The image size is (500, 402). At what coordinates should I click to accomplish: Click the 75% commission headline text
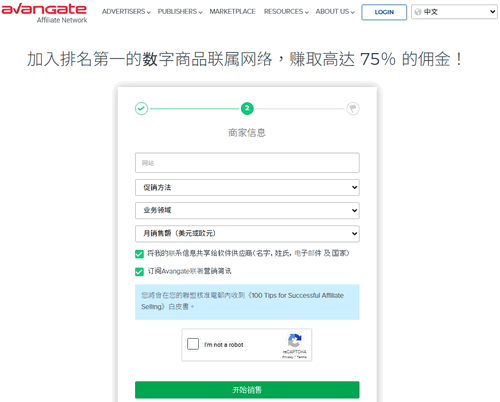[245, 59]
